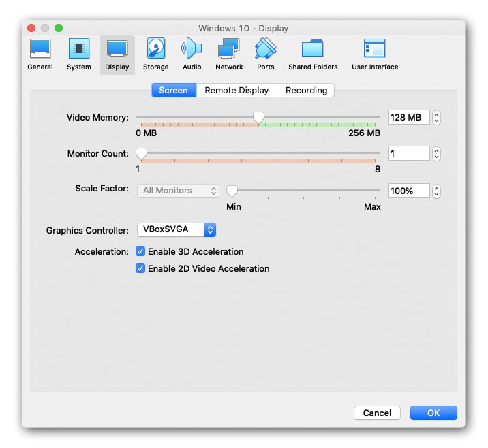Open the System settings section
Screen dimensions: 488x448
tap(79, 54)
